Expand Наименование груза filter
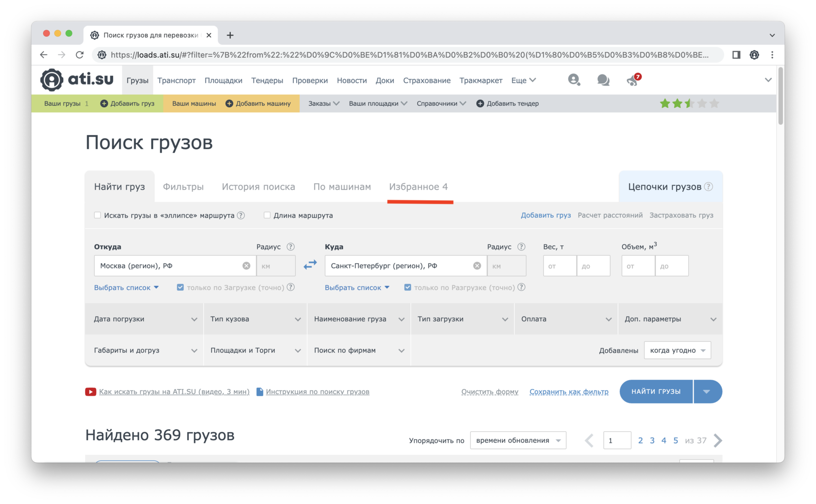Image resolution: width=816 pixels, height=504 pixels. [x=359, y=319]
